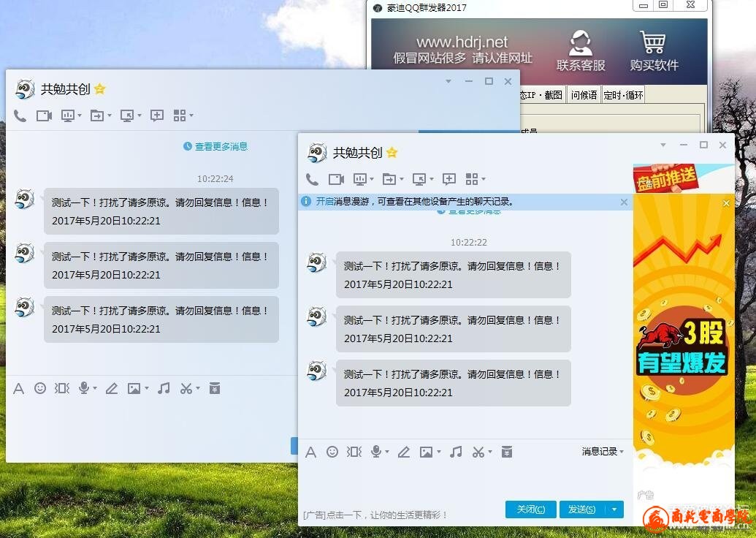Expand the apps grid arrow in front chat
The width and height of the screenshot is (756, 538).
pos(484,180)
